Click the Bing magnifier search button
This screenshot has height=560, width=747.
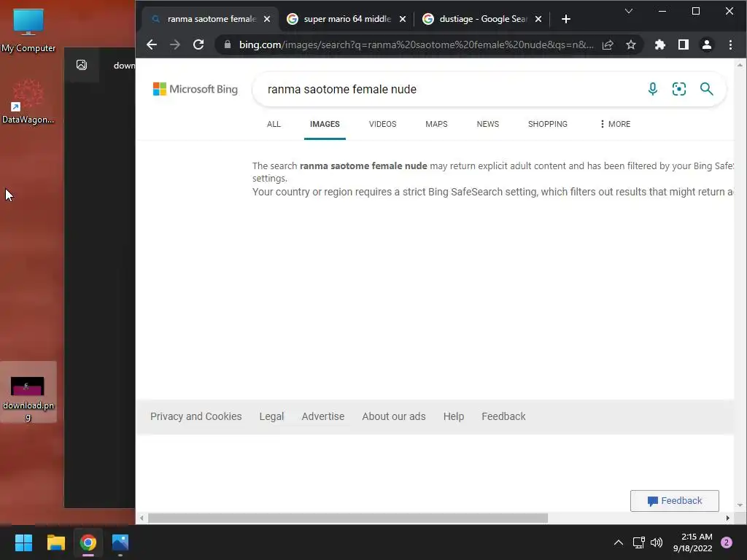coord(706,88)
